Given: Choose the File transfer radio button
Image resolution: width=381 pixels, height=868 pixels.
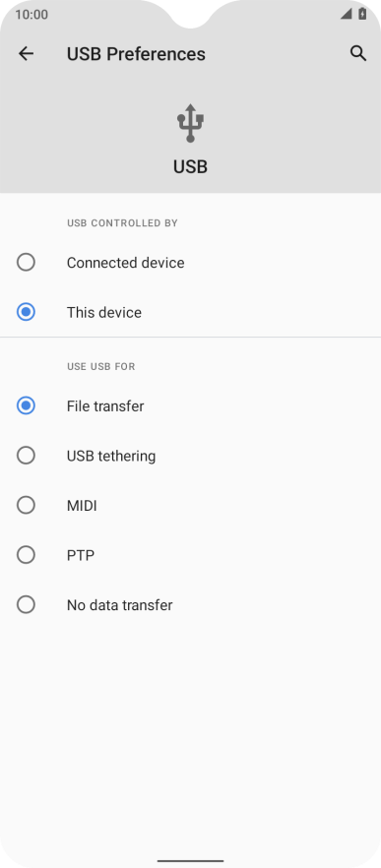Looking at the screenshot, I should coord(26,405).
